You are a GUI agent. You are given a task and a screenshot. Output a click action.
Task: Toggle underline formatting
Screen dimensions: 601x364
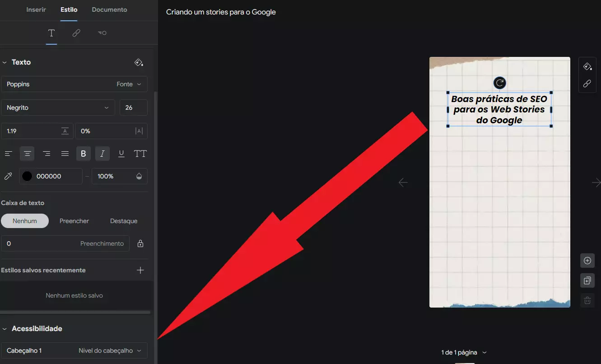121,154
